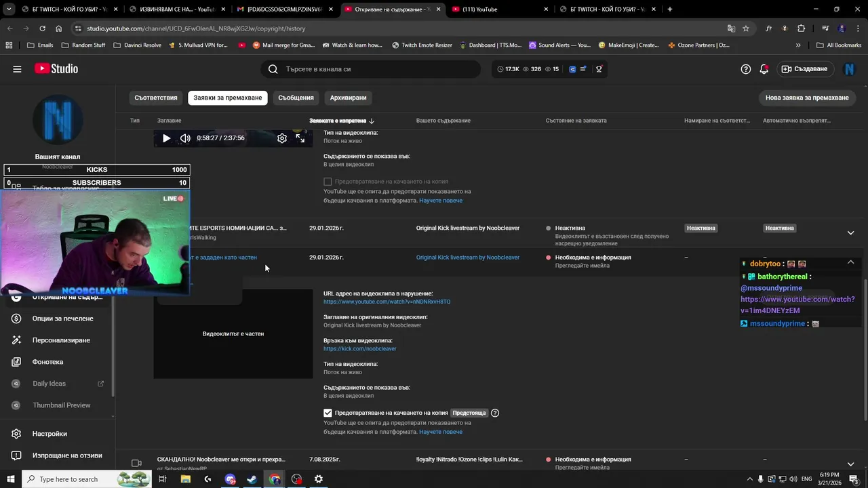Expand the 29.01.2026 Неактивна request row
This screenshot has width=868, height=488.
tap(850, 233)
